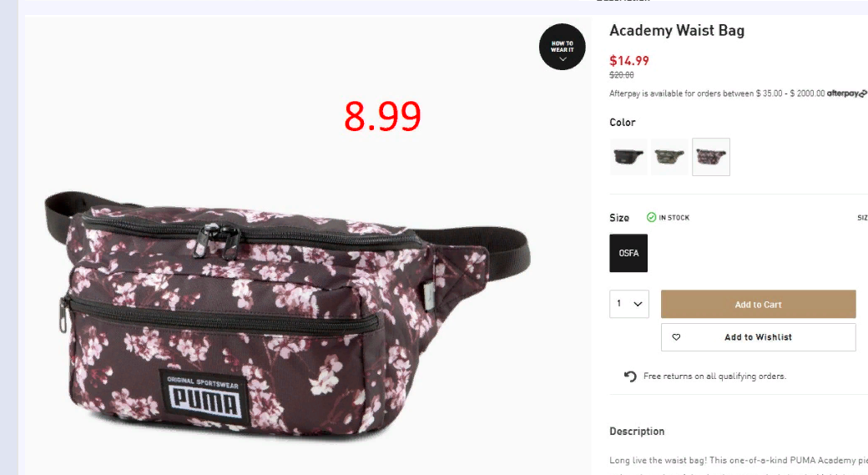This screenshot has width=868, height=475.
Task: Add the waist bag to cart
Action: point(758,304)
